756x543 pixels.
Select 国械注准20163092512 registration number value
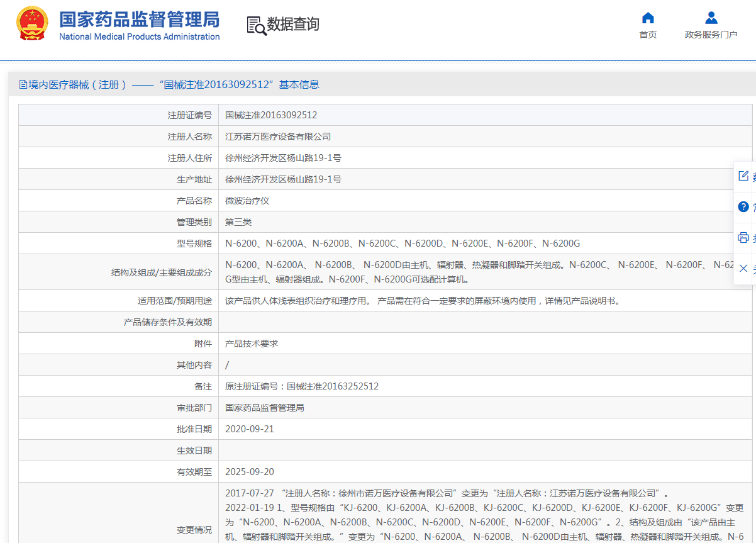tap(271, 115)
